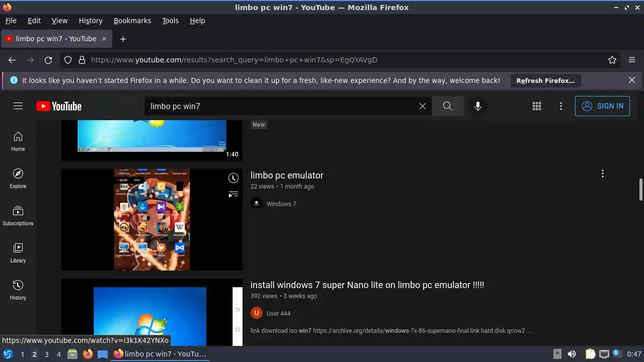
Task: Switch to workspace 3 in the taskbar
Action: click(x=46, y=354)
